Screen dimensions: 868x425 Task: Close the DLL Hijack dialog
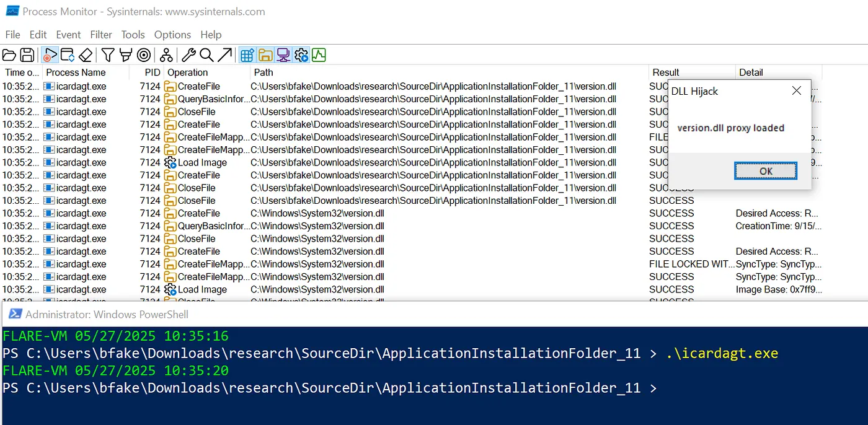click(x=797, y=91)
